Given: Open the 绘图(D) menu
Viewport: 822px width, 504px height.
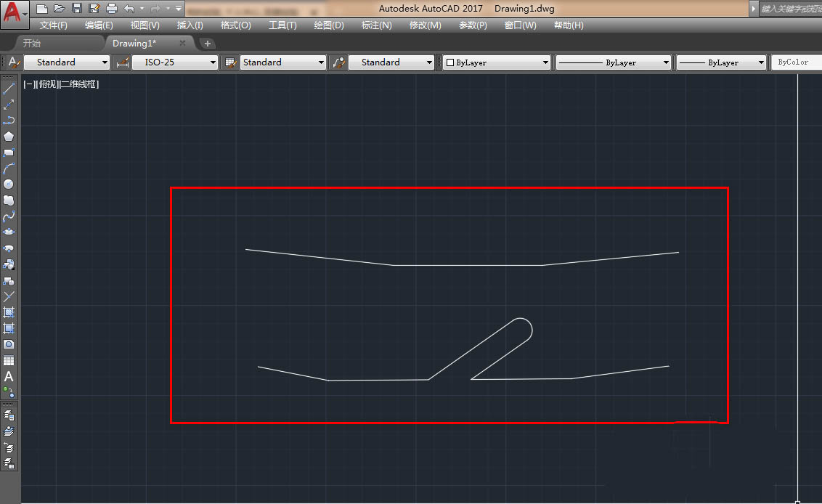Looking at the screenshot, I should 328,25.
